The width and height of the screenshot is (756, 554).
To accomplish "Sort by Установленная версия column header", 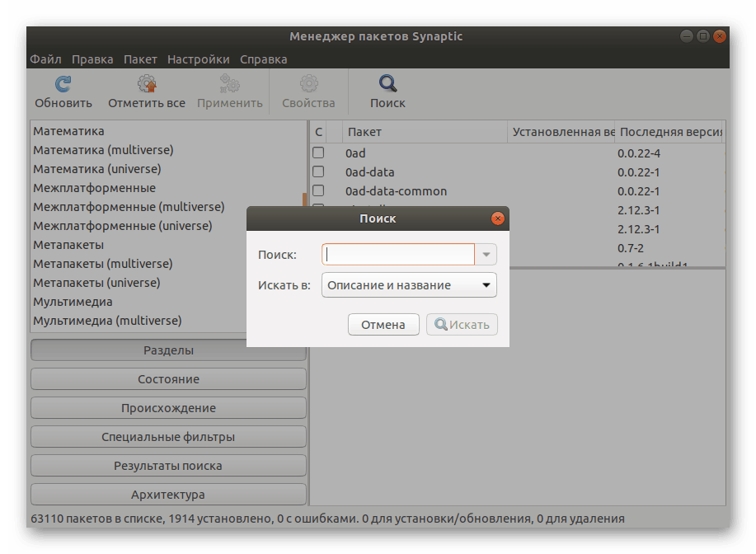I will point(561,132).
